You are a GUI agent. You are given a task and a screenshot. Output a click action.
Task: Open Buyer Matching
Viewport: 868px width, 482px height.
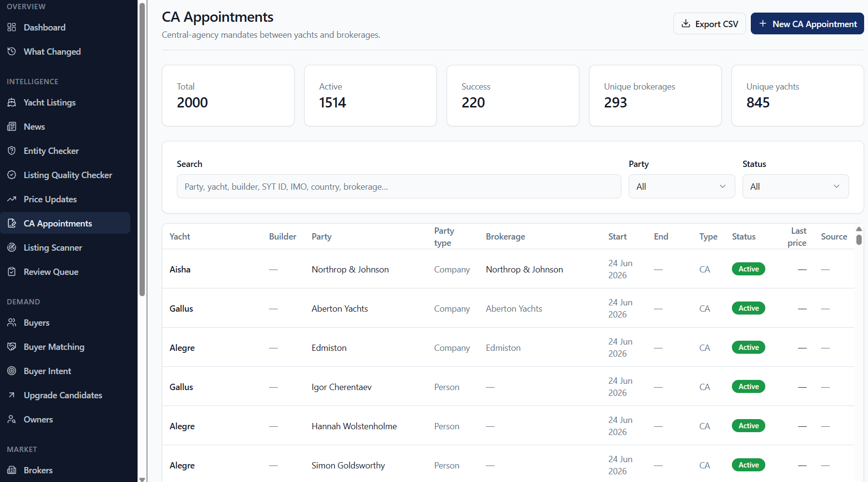point(65,346)
